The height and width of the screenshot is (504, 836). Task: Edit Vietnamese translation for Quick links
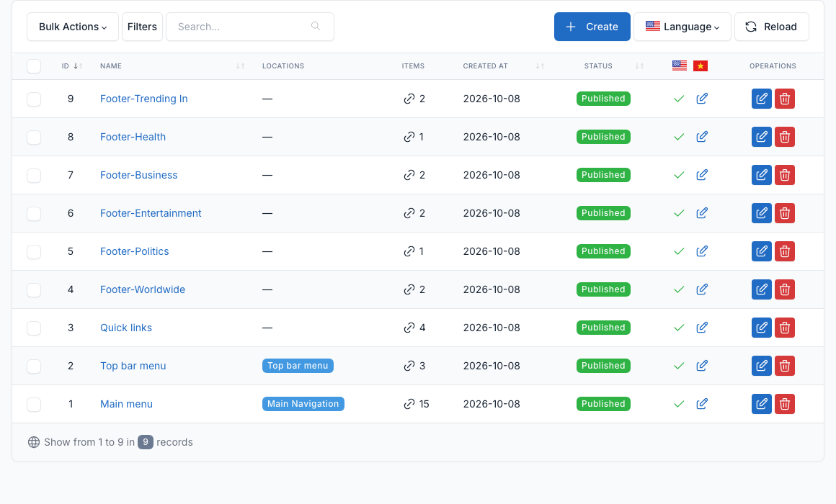[x=702, y=328]
